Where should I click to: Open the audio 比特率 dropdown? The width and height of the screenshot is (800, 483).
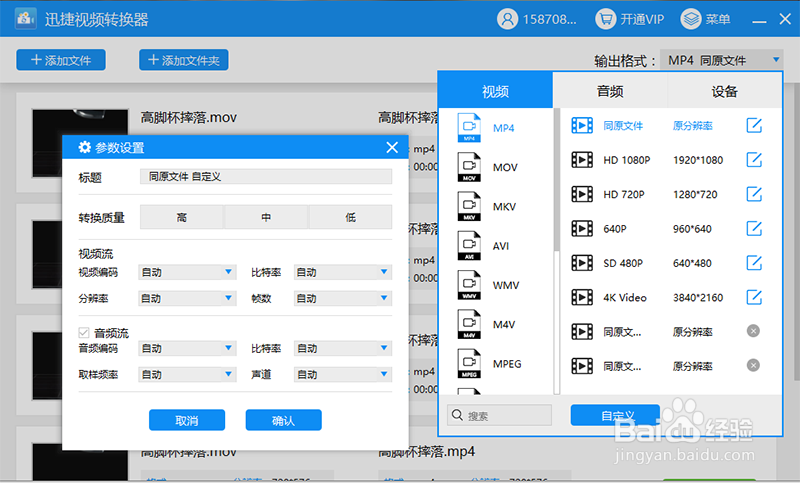pyautogui.click(x=343, y=348)
